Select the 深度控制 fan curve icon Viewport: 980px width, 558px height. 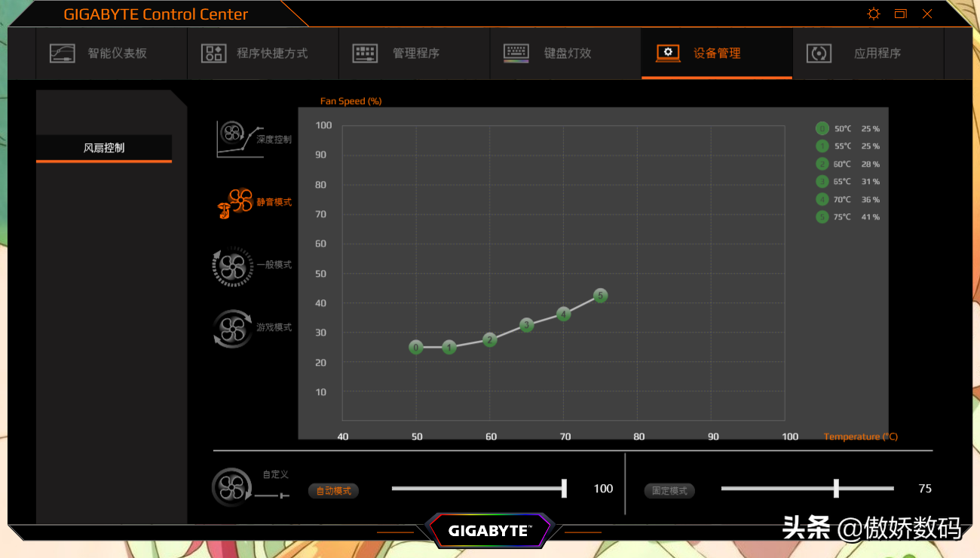(x=240, y=138)
